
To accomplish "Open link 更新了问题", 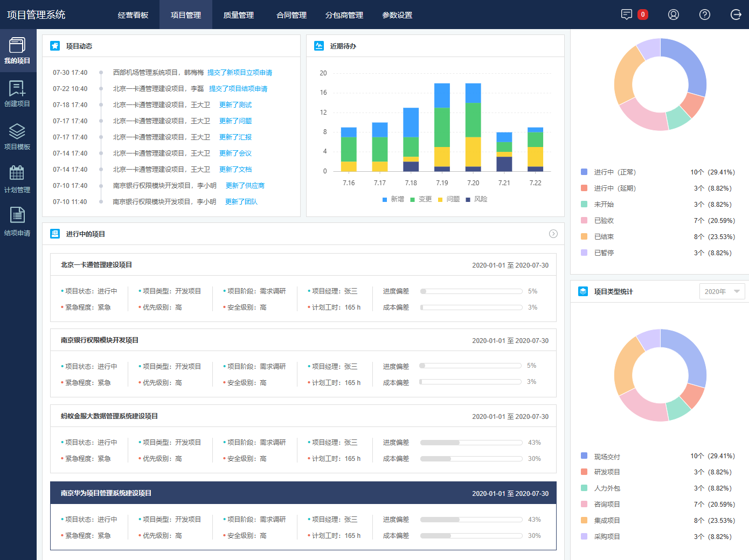I will click(235, 121).
